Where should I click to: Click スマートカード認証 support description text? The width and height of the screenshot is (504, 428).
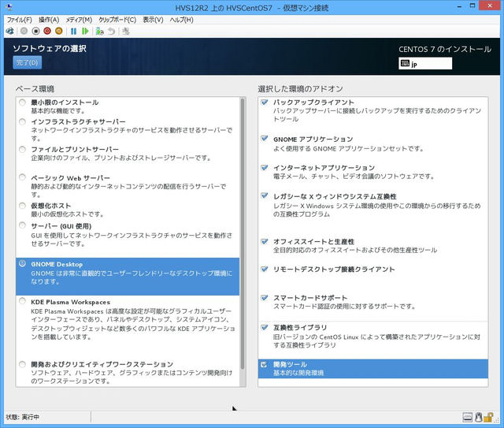(344, 307)
